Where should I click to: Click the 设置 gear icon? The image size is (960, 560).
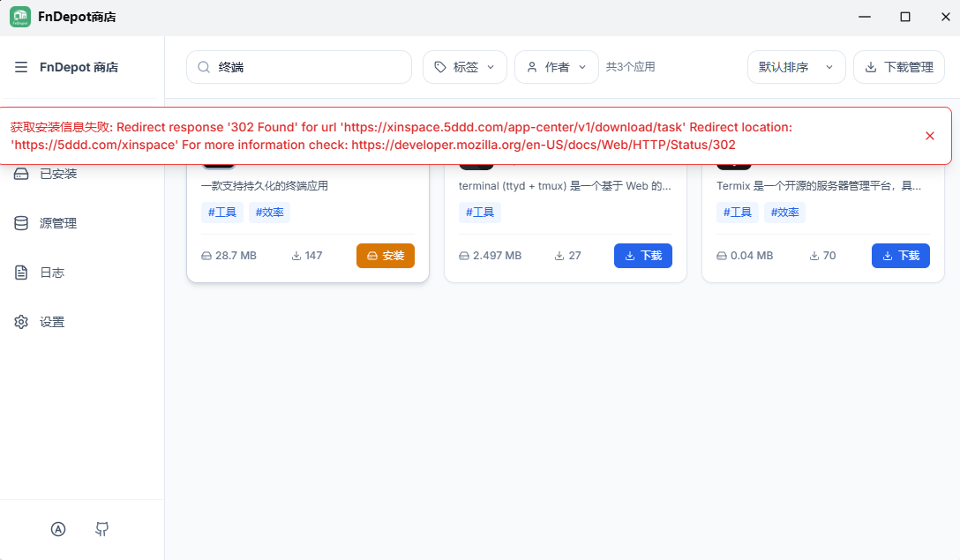[21, 322]
